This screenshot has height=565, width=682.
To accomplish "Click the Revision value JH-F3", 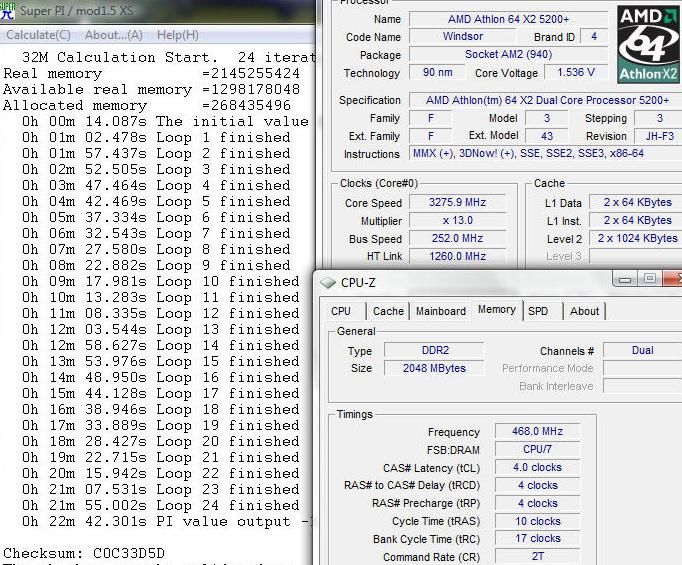I will [x=659, y=136].
